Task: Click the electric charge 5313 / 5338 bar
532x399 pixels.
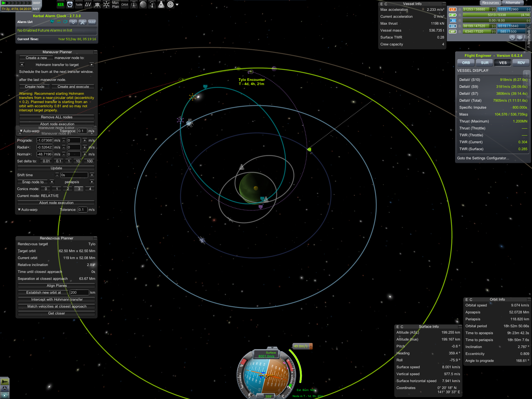Action: pyautogui.click(x=497, y=15)
